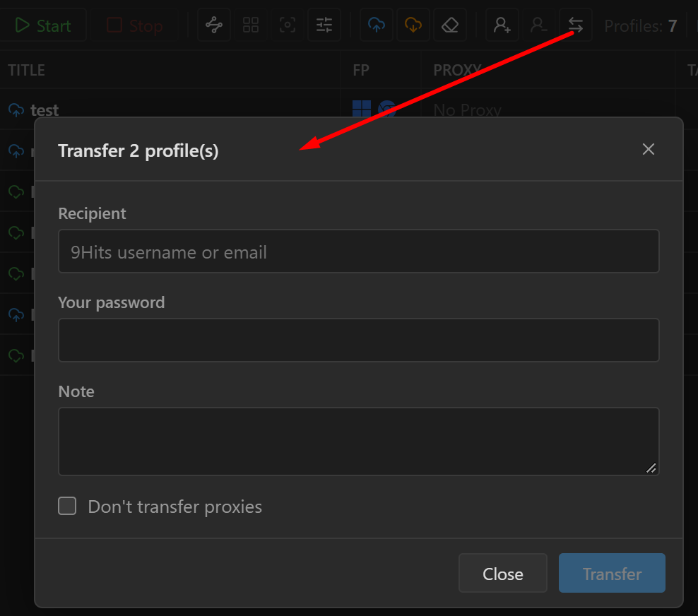Viewport: 698px width, 616px height.
Task: Click the blue Transfer button
Action: point(612,574)
